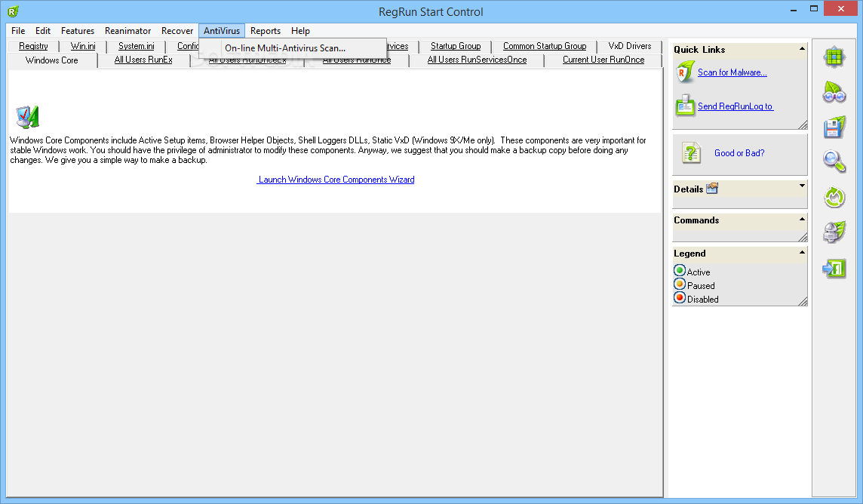Viewport: 863px width, 504px height.
Task: Minimize the RegRun Start Control window
Action: 794,9
